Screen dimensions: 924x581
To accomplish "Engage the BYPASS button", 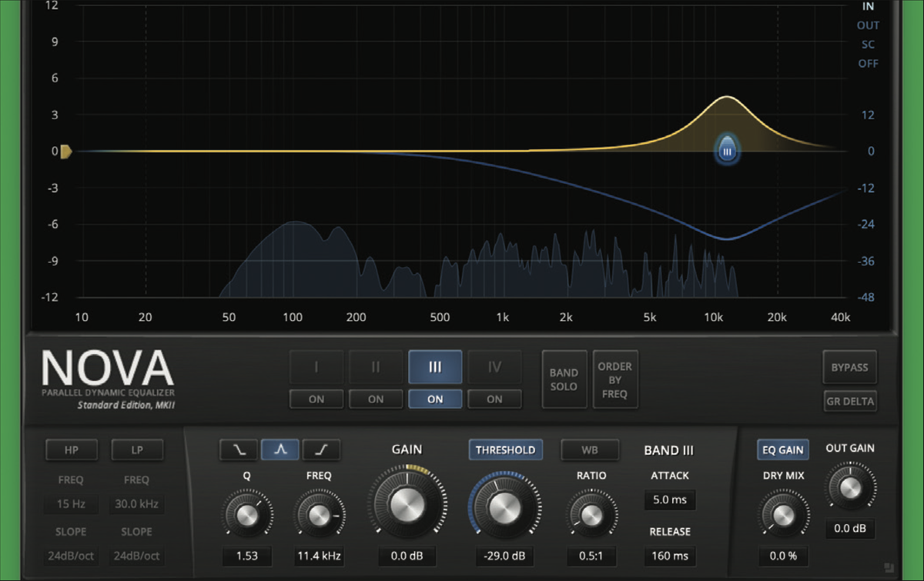I will tap(849, 368).
